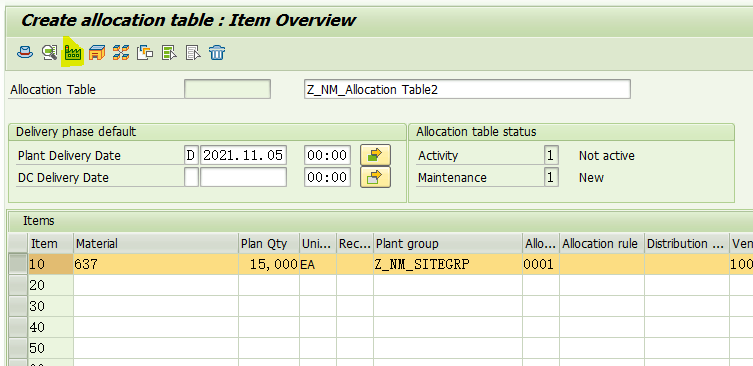
Task: Select the row selector for item 40
Action: point(18,327)
